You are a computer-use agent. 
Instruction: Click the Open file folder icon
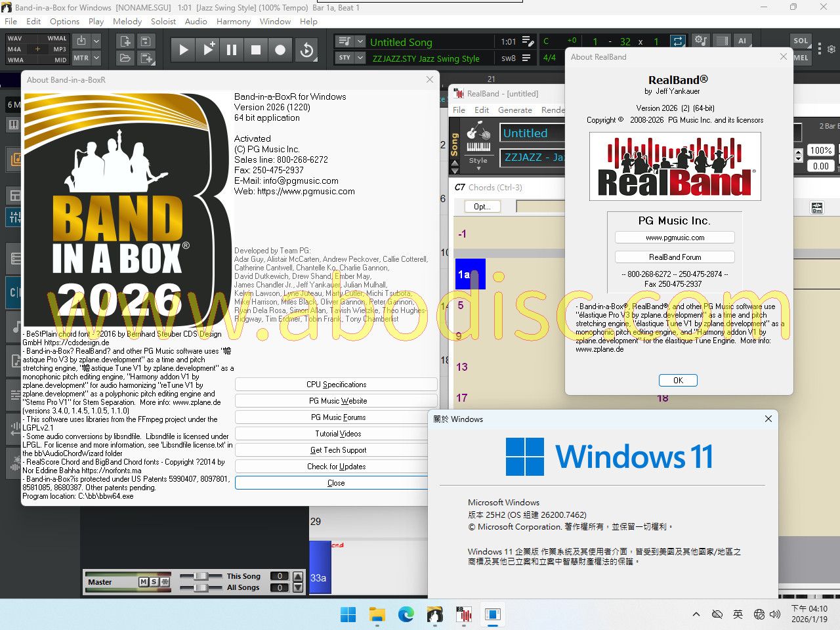click(125, 58)
